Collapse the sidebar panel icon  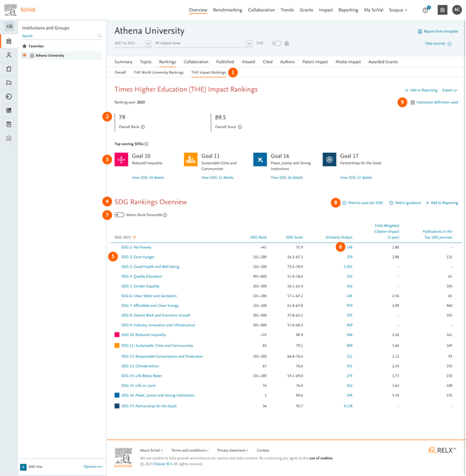[9, 27]
